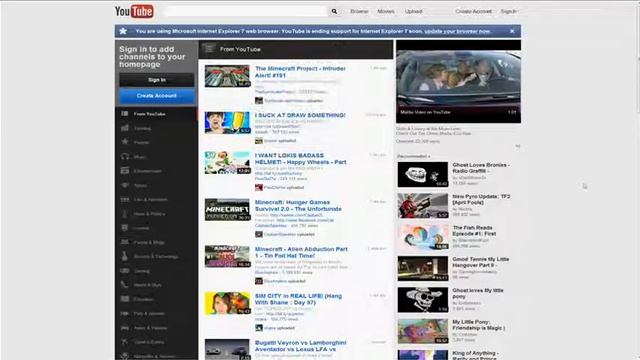Open Bugatti Veyron vs Lamborghini Aventador title
The width and height of the screenshot is (640, 360).
pos(300,346)
